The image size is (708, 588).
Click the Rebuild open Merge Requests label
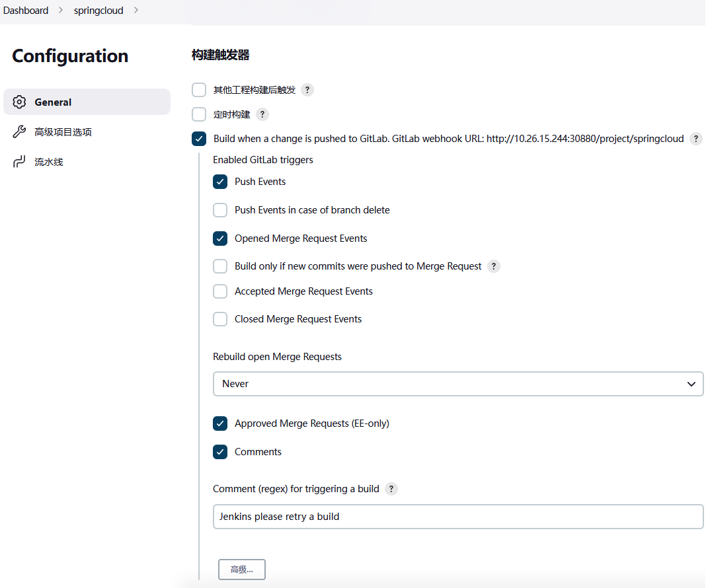click(x=277, y=357)
